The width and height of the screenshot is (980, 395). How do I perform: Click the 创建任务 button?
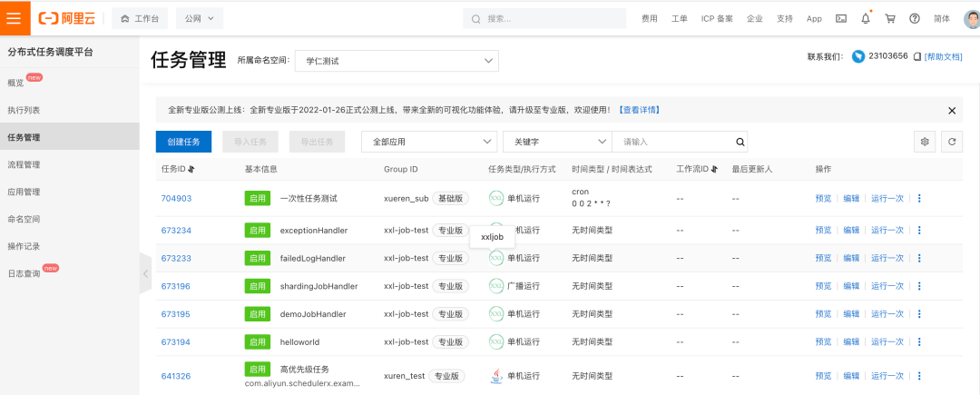click(183, 142)
